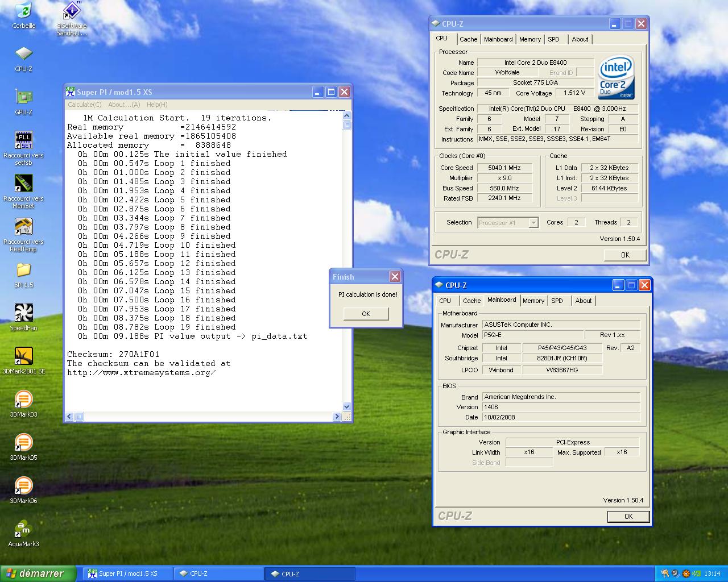Screen dimensions: 728x582
Task: Click the lower CPU-Z title bar icon
Action: tap(439, 285)
